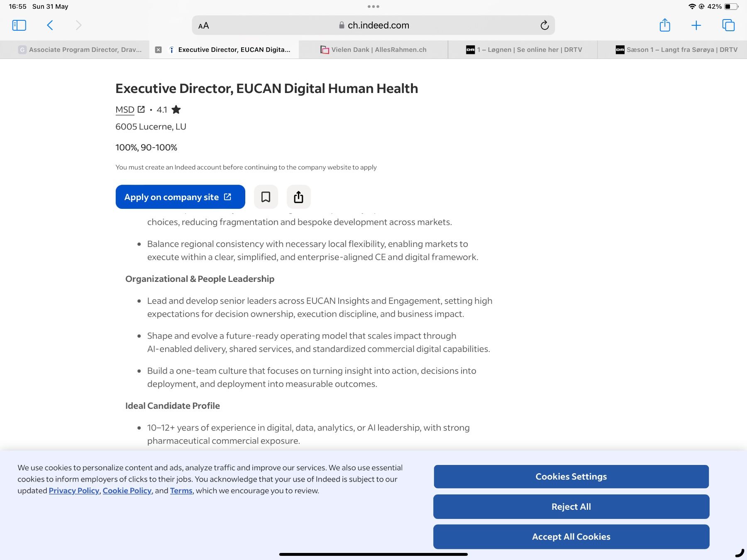Open the Løgnen DRTV tab
Viewport: 747px width, 560px height.
point(523,50)
